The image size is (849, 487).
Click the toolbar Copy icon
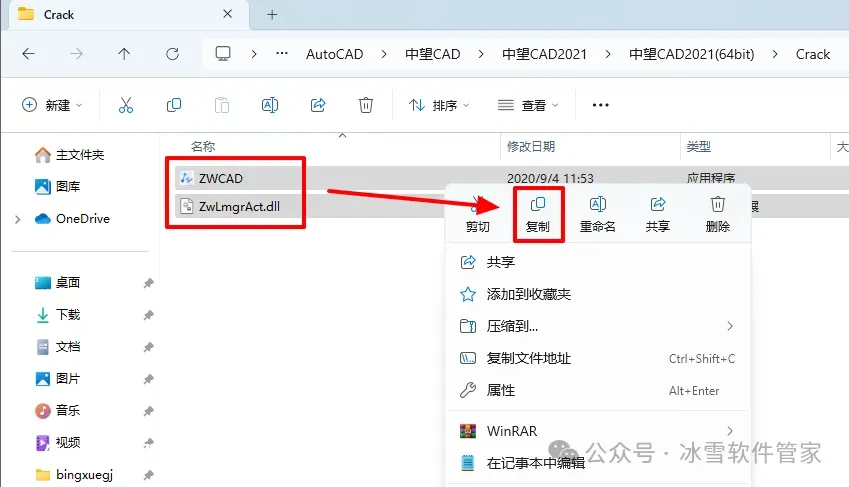point(174,105)
